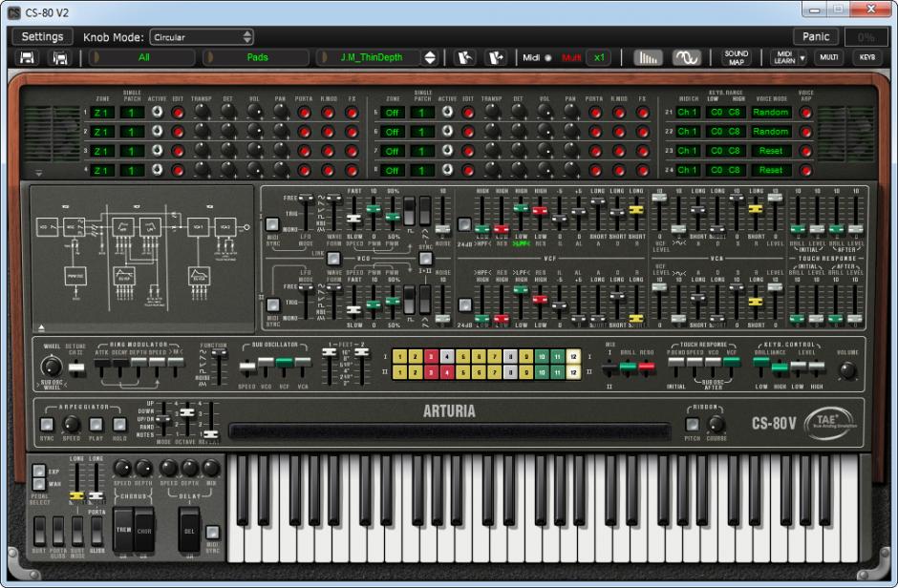Click the Chorus Speed knob
Viewport: 898px width, 588px height.
122,468
